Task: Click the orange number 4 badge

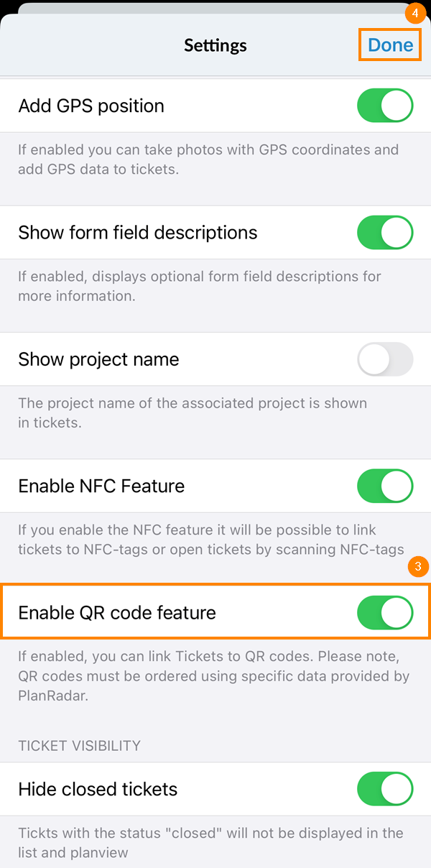Action: coord(413,13)
